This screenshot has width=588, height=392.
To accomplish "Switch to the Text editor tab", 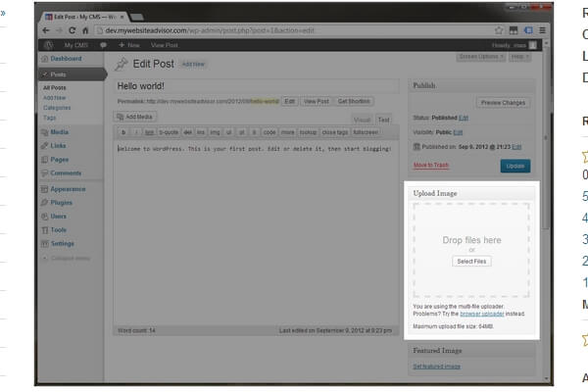I will [383, 120].
